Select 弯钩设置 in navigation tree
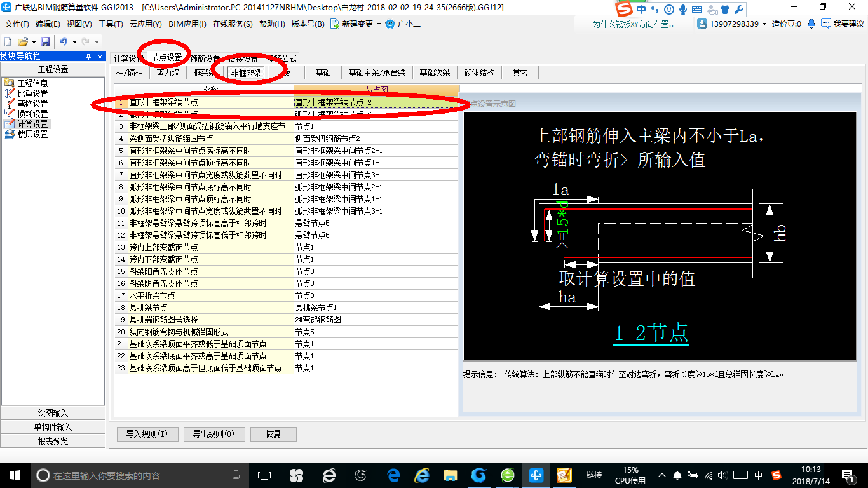Image resolution: width=868 pixels, height=488 pixels. pyautogui.click(x=32, y=104)
